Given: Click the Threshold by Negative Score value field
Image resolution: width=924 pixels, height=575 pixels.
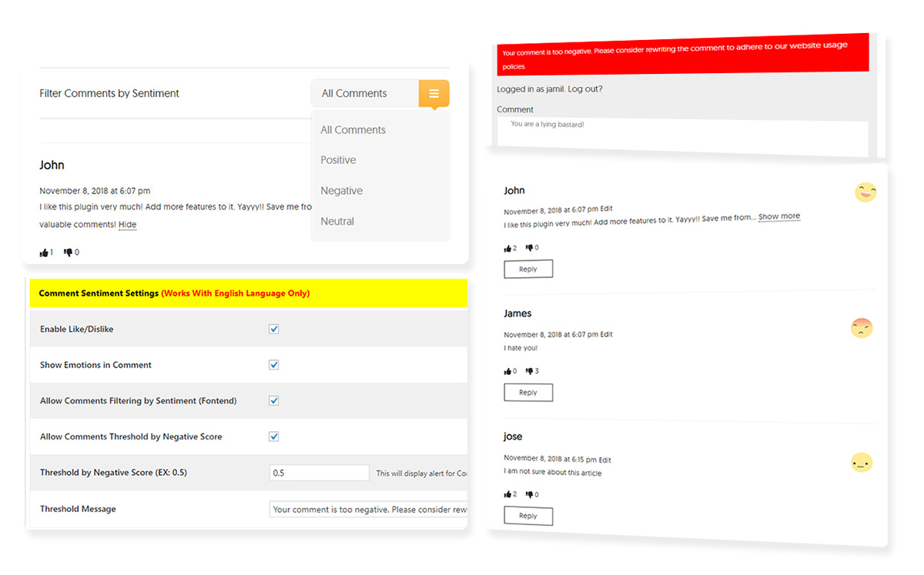Looking at the screenshot, I should [x=319, y=473].
